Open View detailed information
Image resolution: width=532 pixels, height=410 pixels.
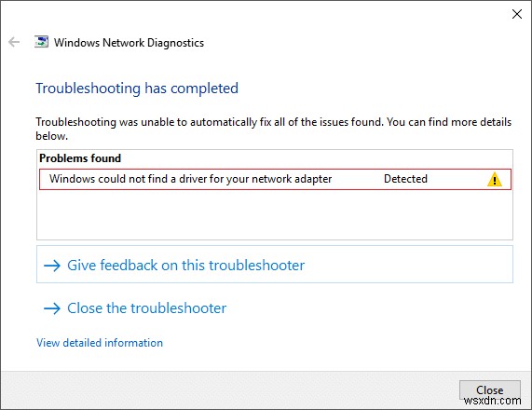(x=100, y=343)
